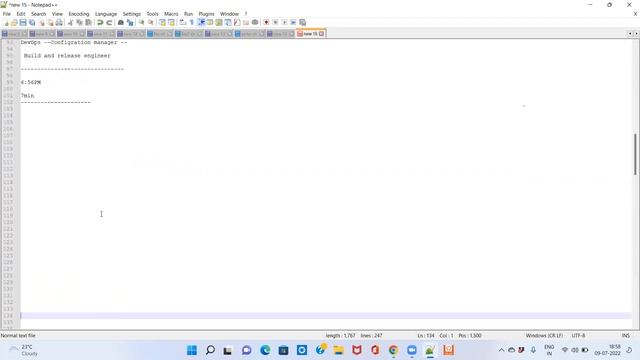Create a new document with the New toolbar icon
The width and height of the screenshot is (640, 360).
(x=6, y=22)
